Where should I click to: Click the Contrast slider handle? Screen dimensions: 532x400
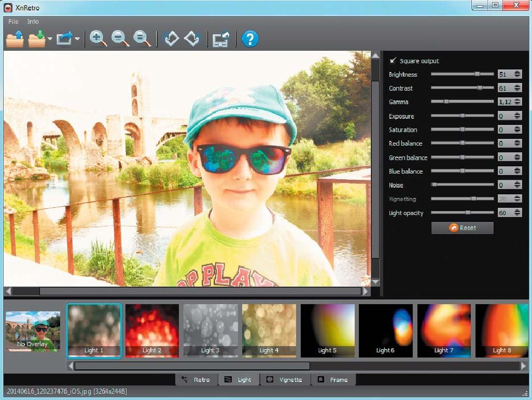click(480, 88)
